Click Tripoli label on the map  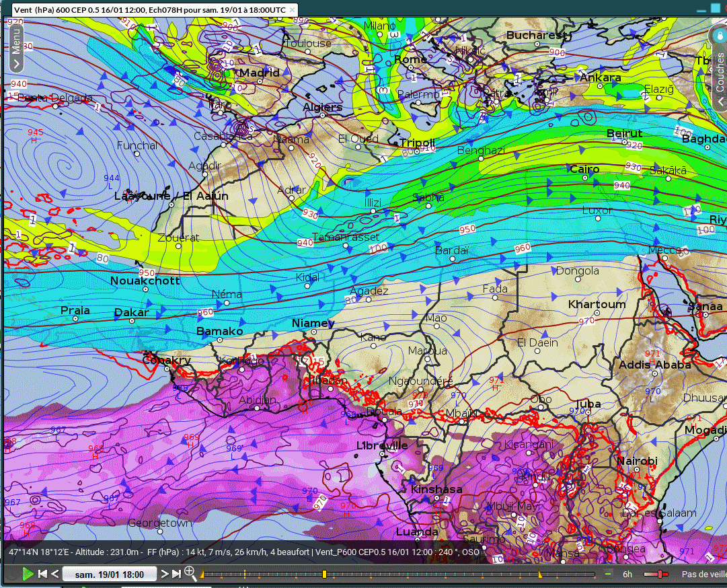(417, 143)
